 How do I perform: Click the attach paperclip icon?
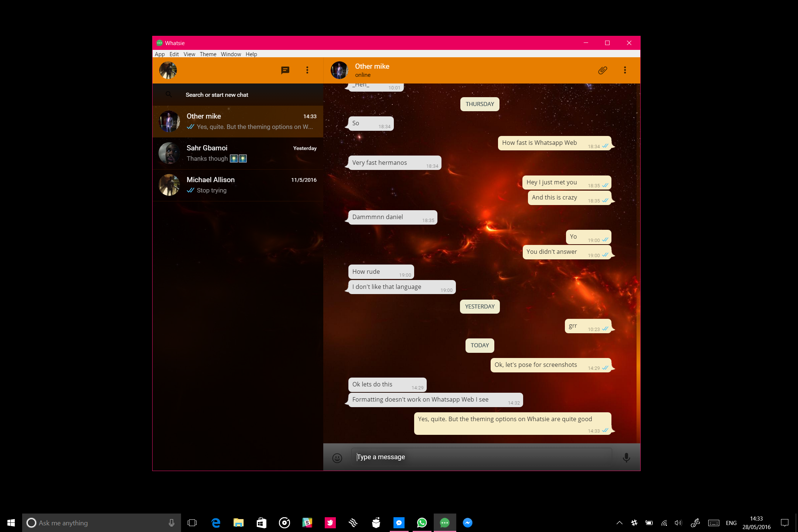[603, 70]
